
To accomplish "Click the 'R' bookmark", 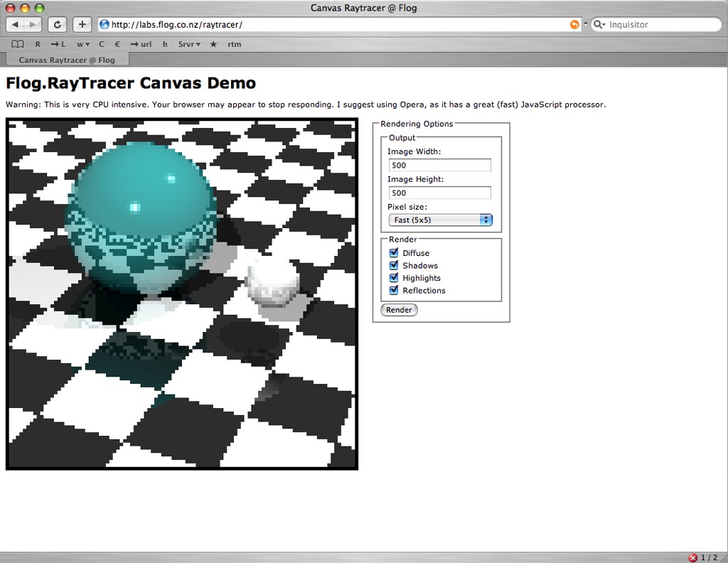I will 38,44.
